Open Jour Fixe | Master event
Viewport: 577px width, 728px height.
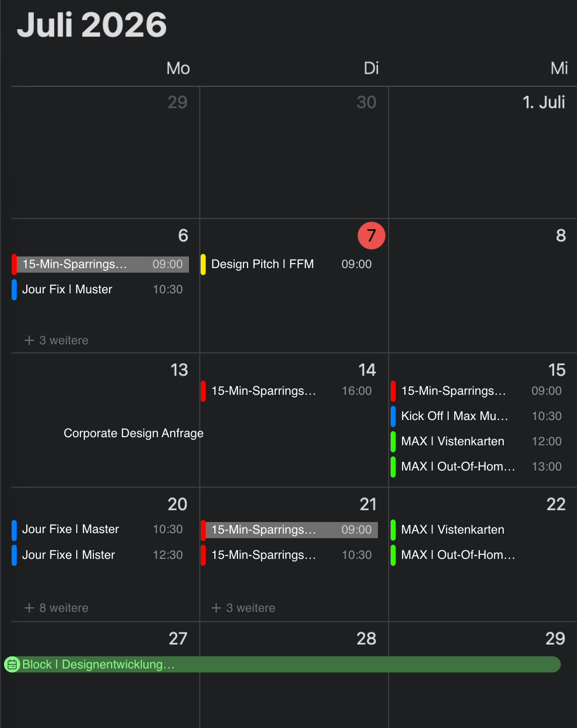pos(100,529)
